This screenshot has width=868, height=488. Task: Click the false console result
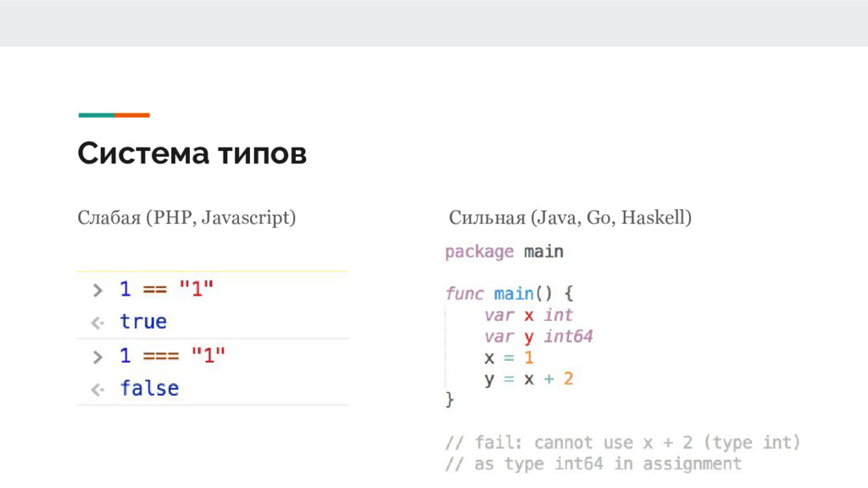(x=149, y=389)
